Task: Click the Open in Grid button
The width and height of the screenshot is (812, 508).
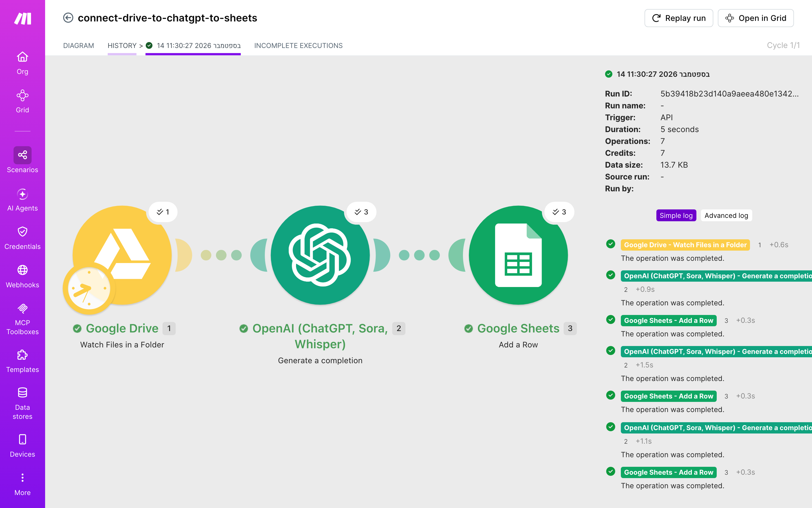Action: (x=756, y=18)
